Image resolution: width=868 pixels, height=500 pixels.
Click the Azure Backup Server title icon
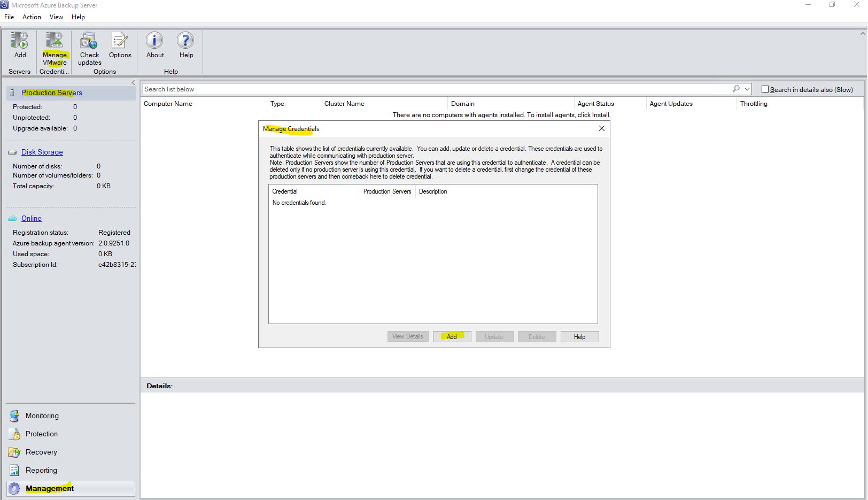point(4,5)
